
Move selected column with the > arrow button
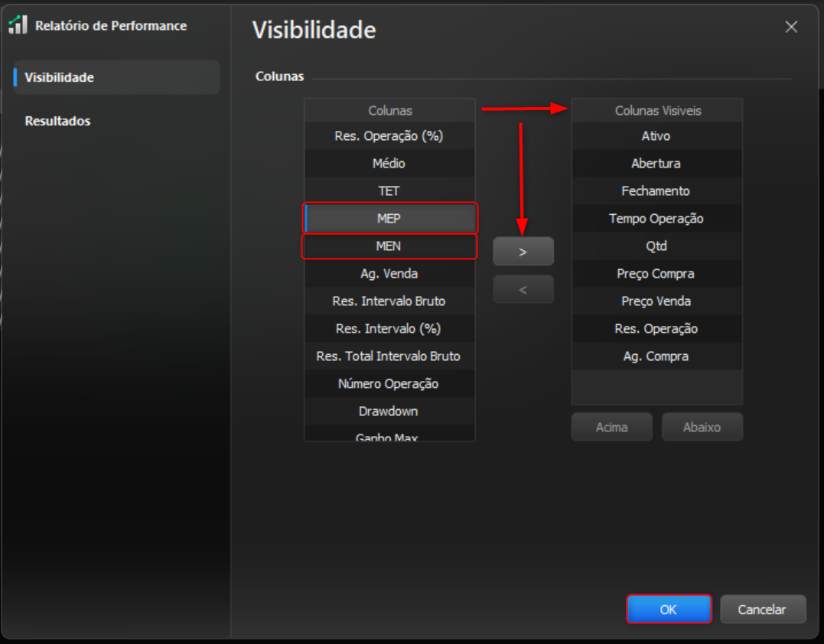click(x=523, y=252)
